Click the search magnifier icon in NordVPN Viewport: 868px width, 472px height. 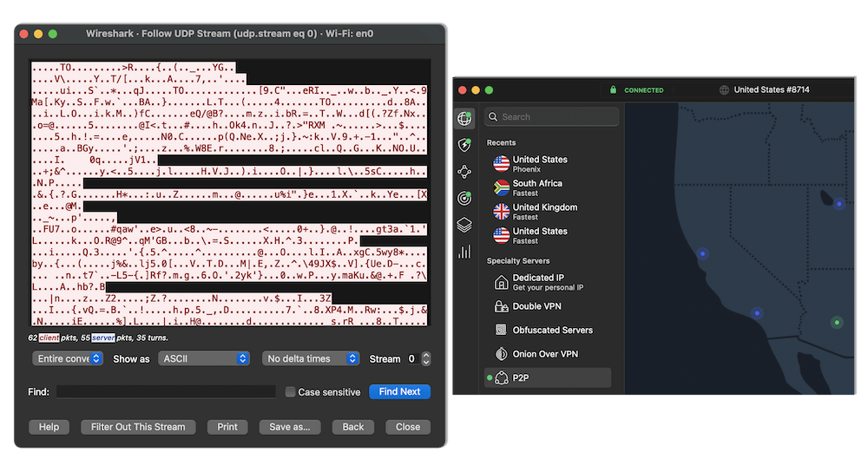(493, 117)
